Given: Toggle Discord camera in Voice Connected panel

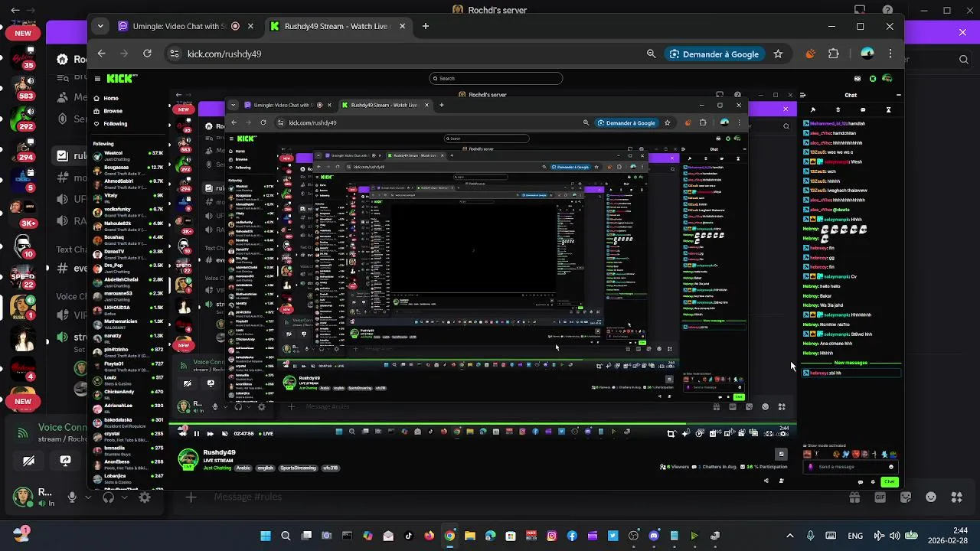Looking at the screenshot, I should point(28,461).
